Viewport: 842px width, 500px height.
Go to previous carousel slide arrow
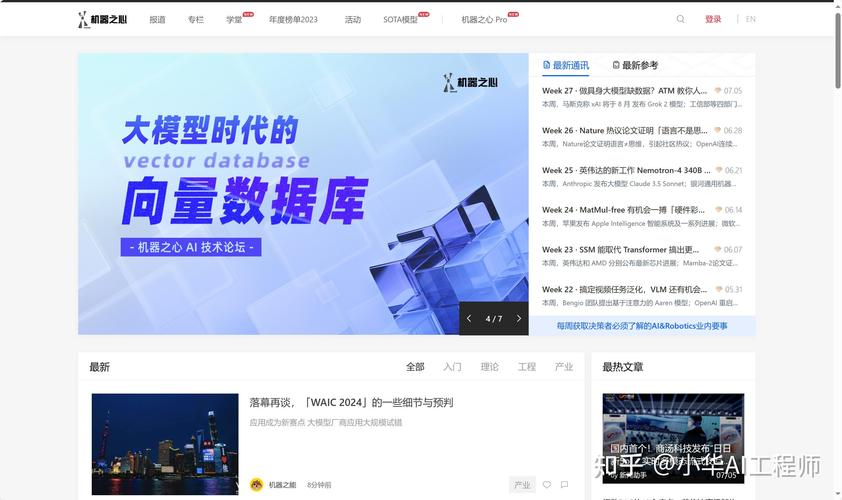point(469,318)
